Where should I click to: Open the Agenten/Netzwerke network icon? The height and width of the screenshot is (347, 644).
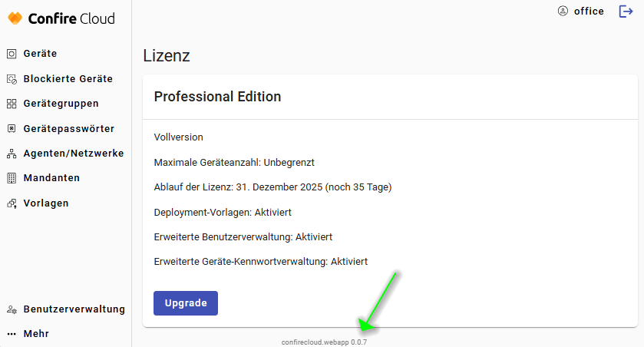tap(12, 154)
